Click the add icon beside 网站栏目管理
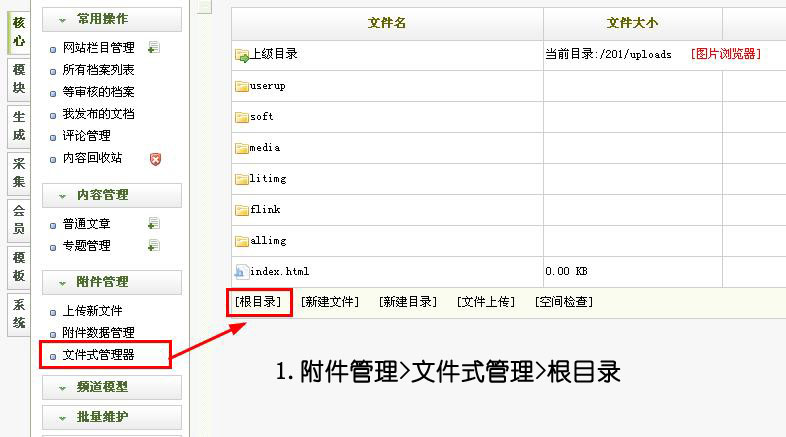This screenshot has width=786, height=437. point(153,47)
